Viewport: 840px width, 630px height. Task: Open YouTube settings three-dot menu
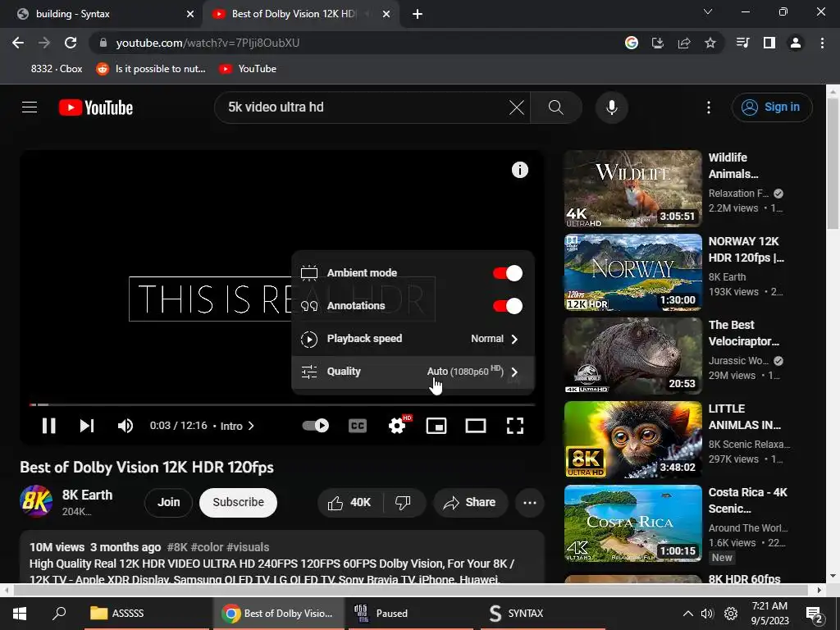point(708,107)
